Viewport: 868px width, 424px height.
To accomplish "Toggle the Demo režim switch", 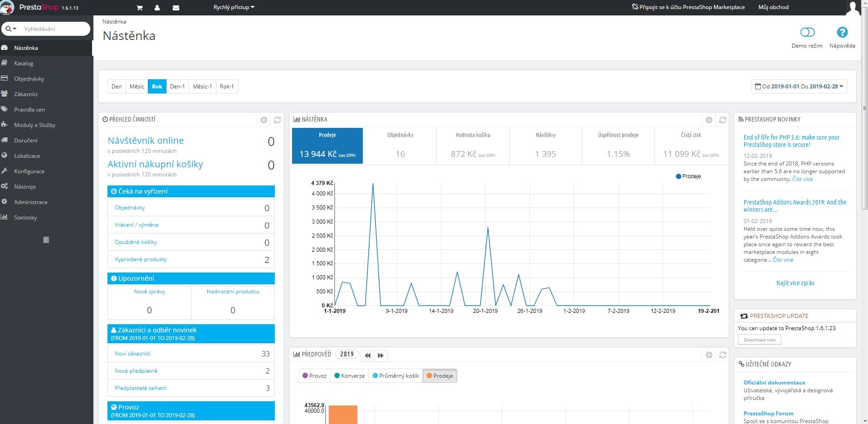I will point(807,32).
